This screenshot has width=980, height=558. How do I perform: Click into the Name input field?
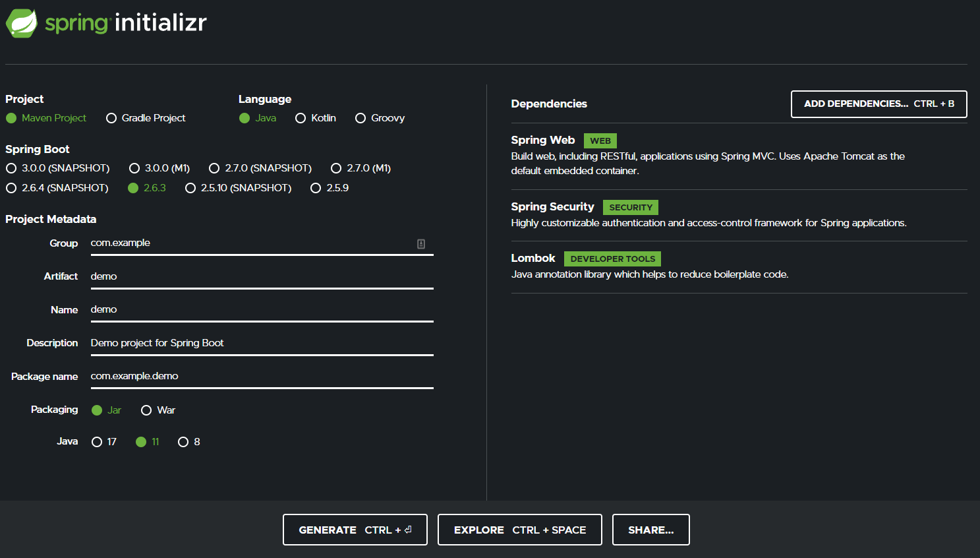click(262, 309)
